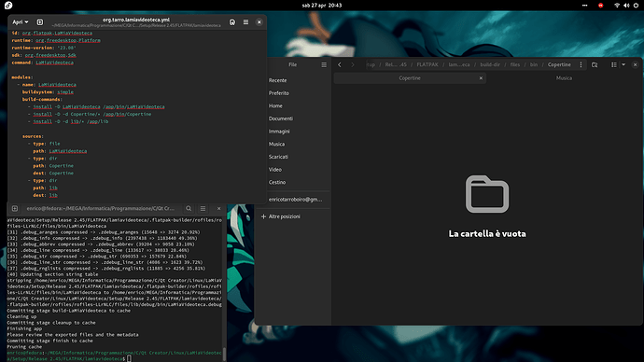Open the enricotarroboiro@gm... account location
The height and width of the screenshot is (362, 644).
pyautogui.click(x=295, y=200)
